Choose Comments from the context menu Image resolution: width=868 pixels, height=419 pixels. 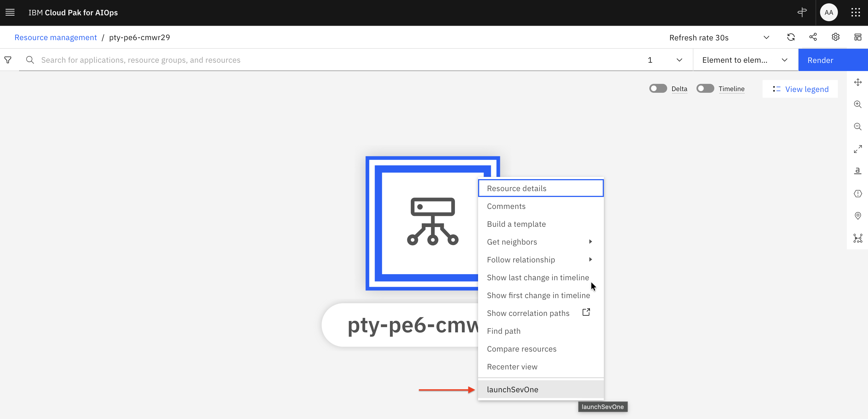point(541,206)
